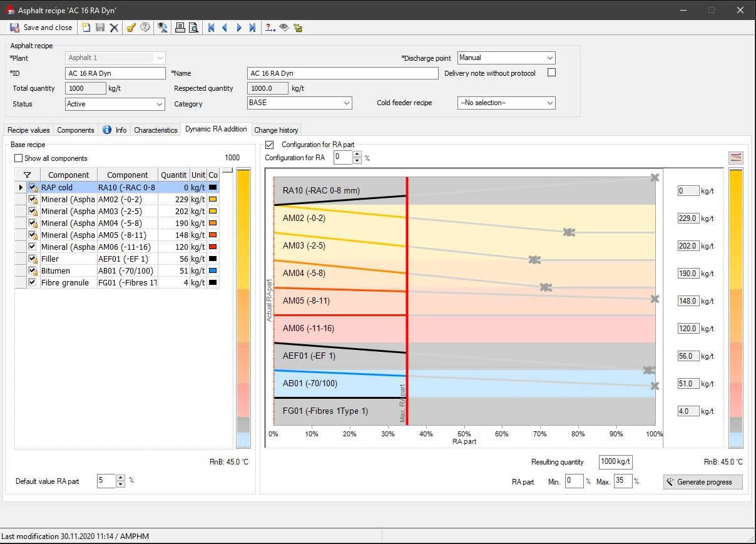Open the print icon in the toolbar
Viewport: 756px width, 544px height.
(180, 28)
